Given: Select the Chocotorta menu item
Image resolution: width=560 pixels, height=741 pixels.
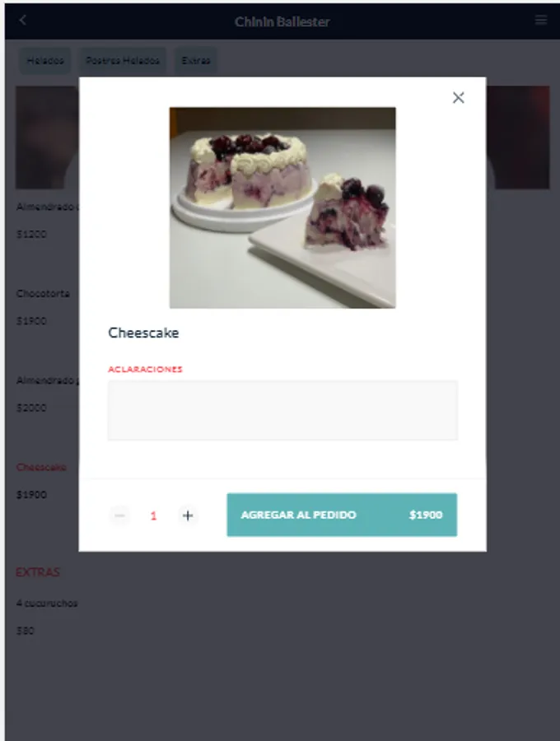Looking at the screenshot, I should click(x=43, y=293).
